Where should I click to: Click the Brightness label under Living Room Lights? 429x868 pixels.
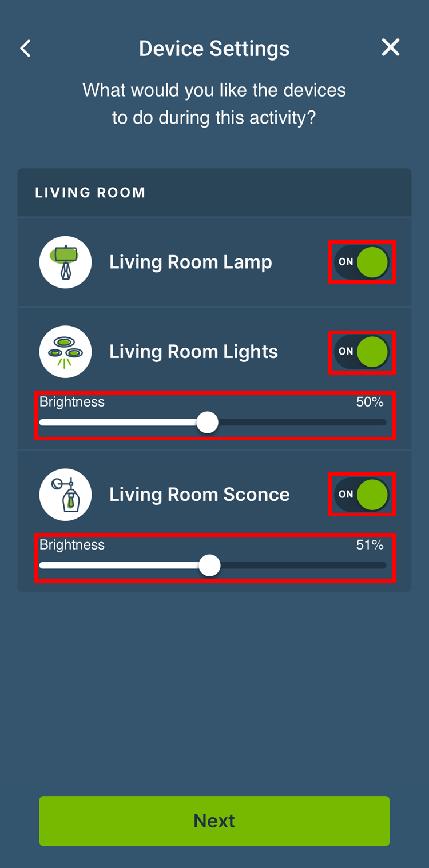pos(72,402)
